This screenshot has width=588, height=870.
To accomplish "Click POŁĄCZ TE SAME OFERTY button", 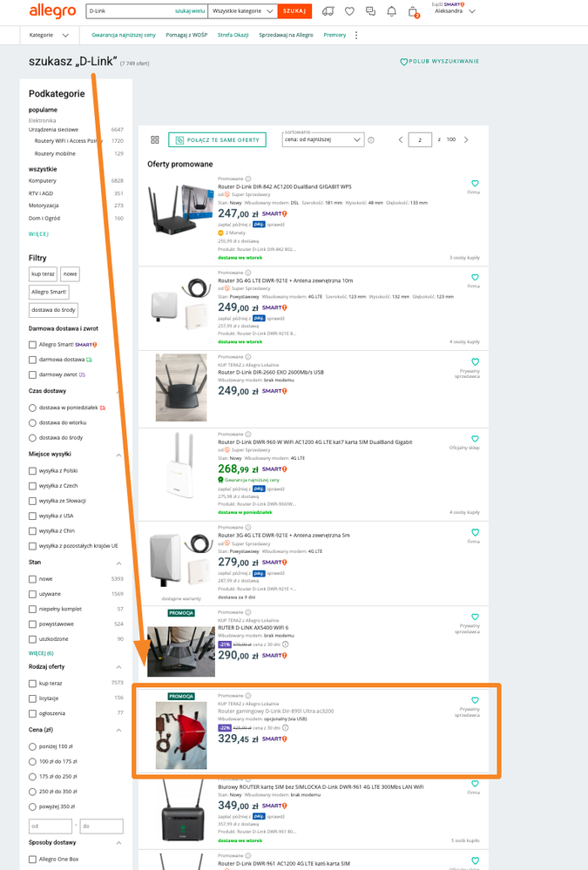I will click(217, 140).
